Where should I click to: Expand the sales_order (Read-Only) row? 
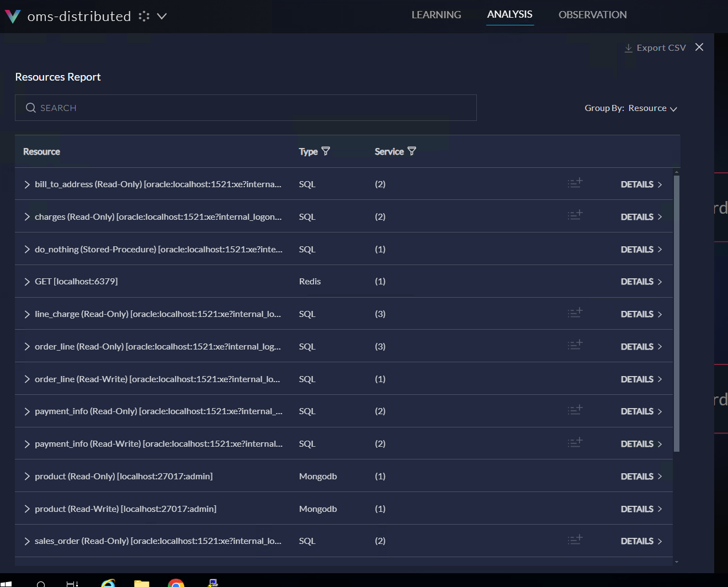tap(26, 541)
